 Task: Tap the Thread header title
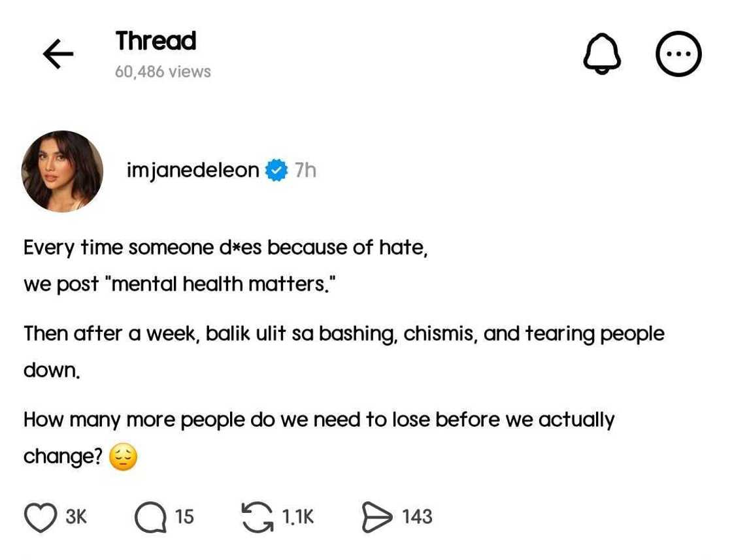click(156, 41)
